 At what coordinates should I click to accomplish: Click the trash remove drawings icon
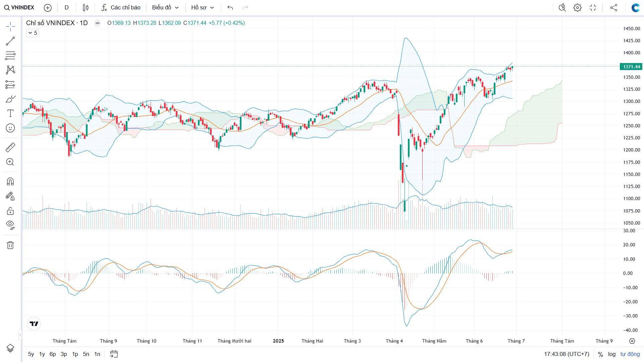click(x=10, y=245)
